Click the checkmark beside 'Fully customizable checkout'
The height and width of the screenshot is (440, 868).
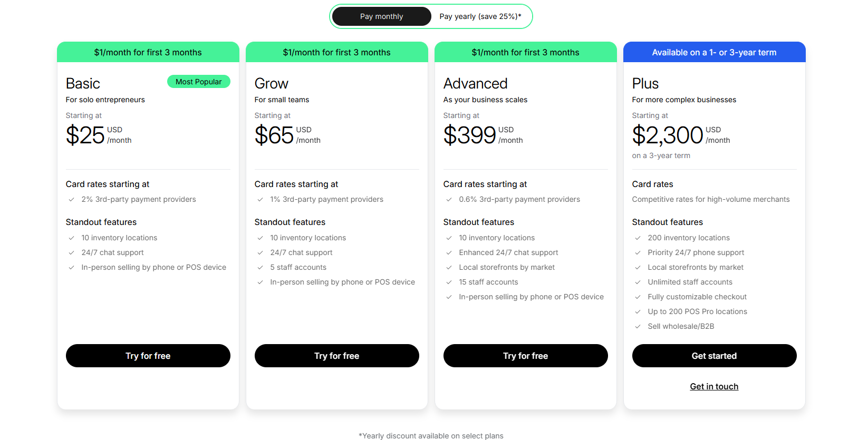[x=637, y=297]
